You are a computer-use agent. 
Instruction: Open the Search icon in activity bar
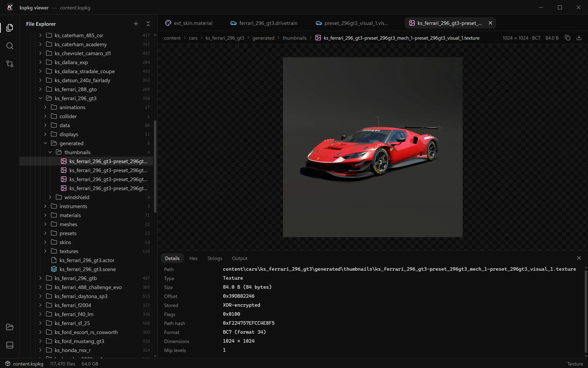point(10,46)
